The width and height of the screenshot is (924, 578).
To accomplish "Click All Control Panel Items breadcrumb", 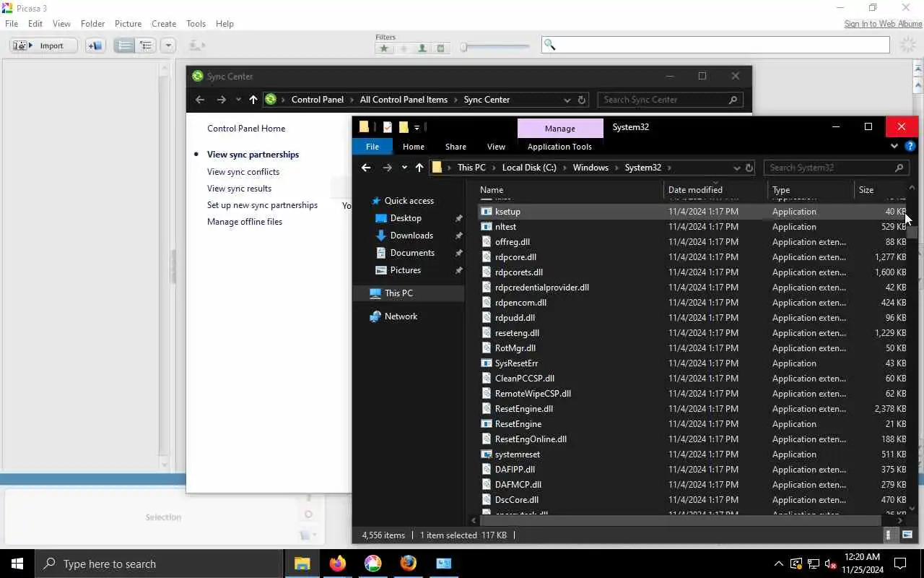I will pyautogui.click(x=404, y=100).
